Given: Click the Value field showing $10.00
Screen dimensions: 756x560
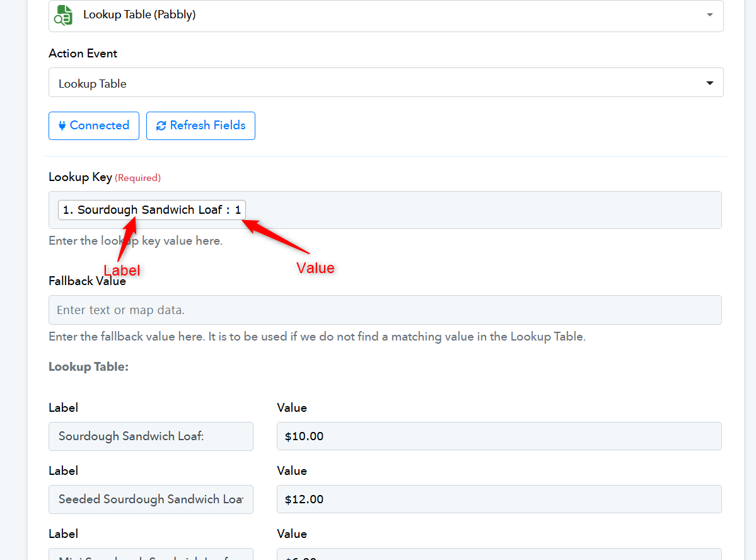Looking at the screenshot, I should tap(499, 436).
